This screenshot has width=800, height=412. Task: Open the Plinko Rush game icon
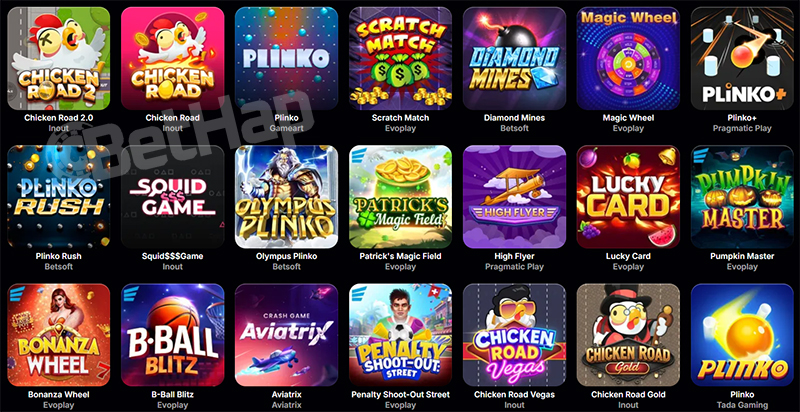[x=59, y=197]
